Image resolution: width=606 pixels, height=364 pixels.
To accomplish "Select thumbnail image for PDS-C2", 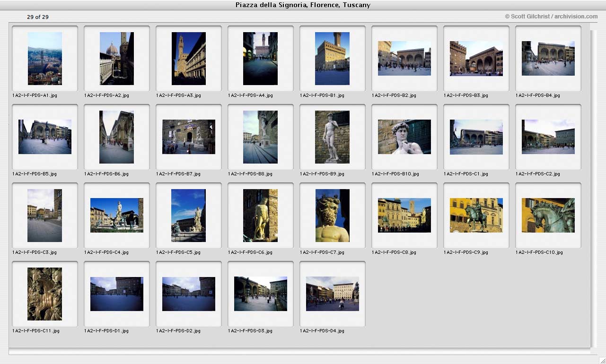I will click(548, 137).
